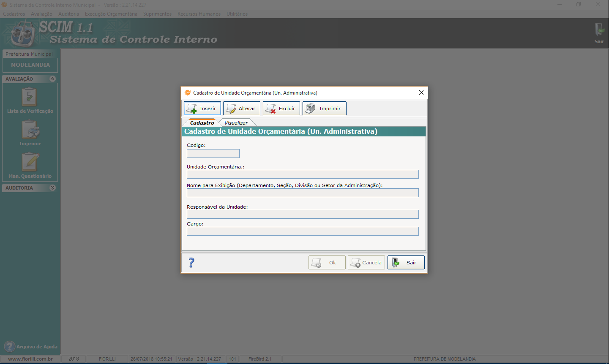
Task: Click the Excluir delete button
Action: click(x=281, y=109)
